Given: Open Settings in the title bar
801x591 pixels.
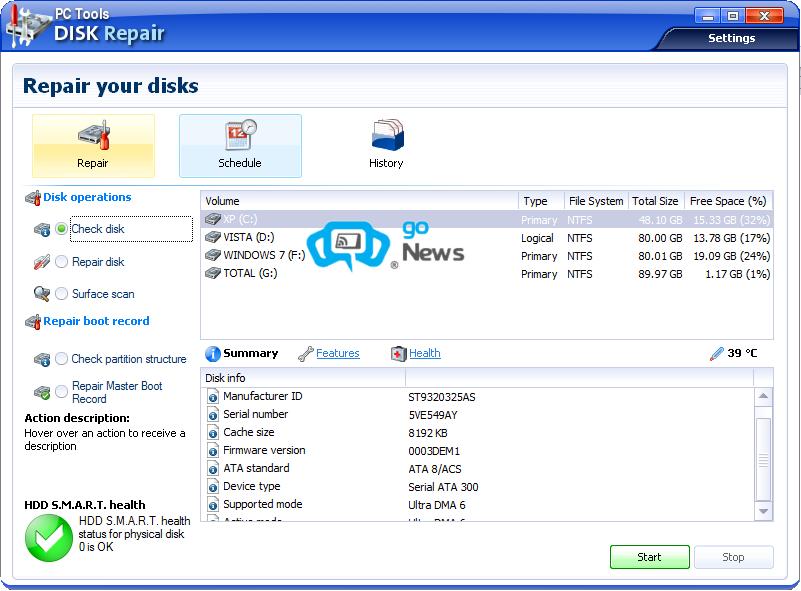Looking at the screenshot, I should coord(731,38).
